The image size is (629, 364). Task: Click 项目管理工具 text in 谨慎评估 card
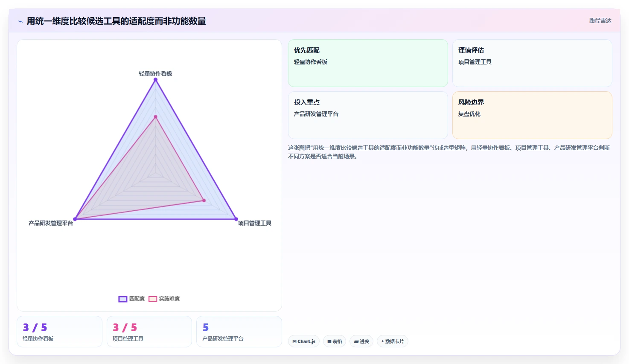(x=475, y=62)
